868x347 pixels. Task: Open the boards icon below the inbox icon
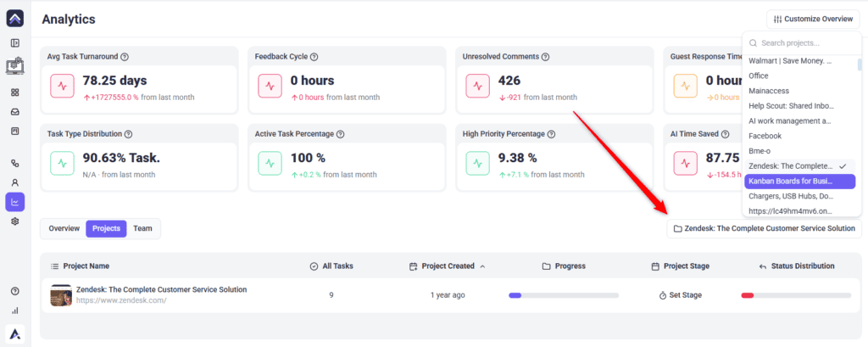15,132
